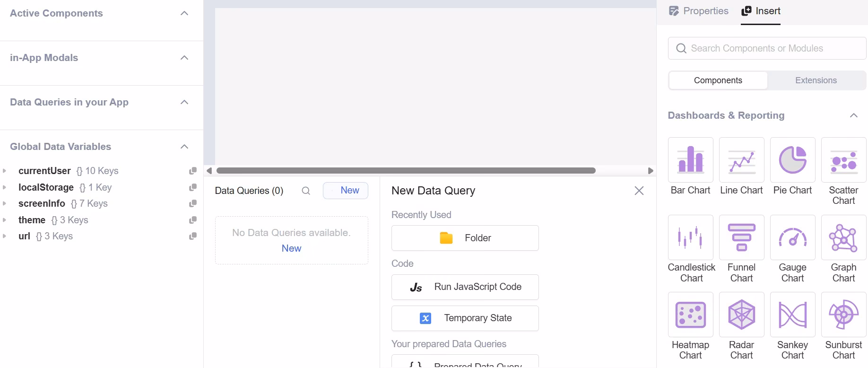The height and width of the screenshot is (368, 868).
Task: Select the Extensions tab
Action: [x=816, y=80]
